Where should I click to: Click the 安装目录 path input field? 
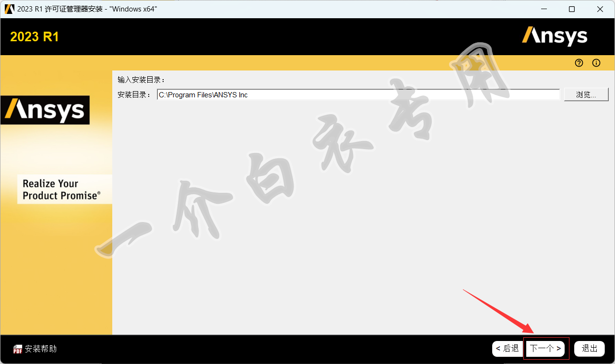[358, 95]
